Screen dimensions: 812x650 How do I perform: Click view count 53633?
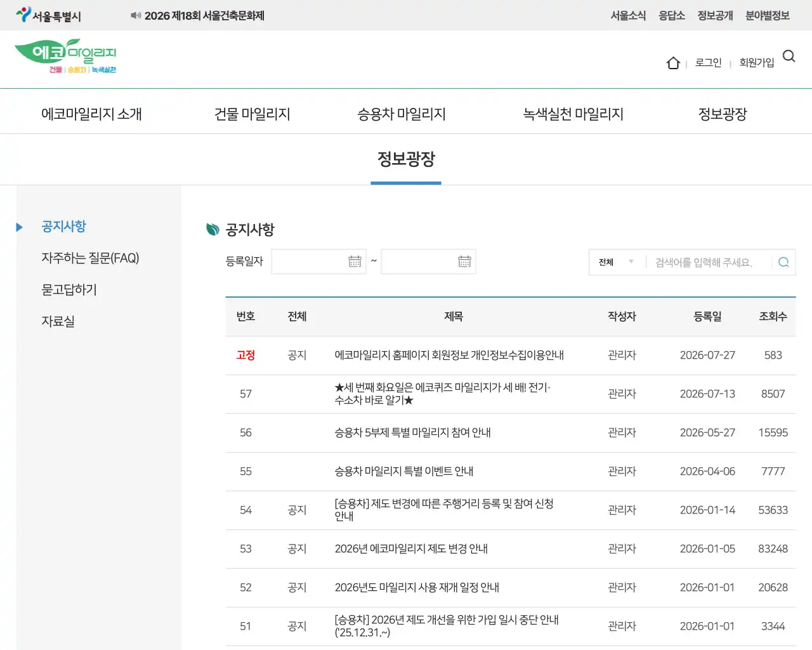[x=773, y=510]
